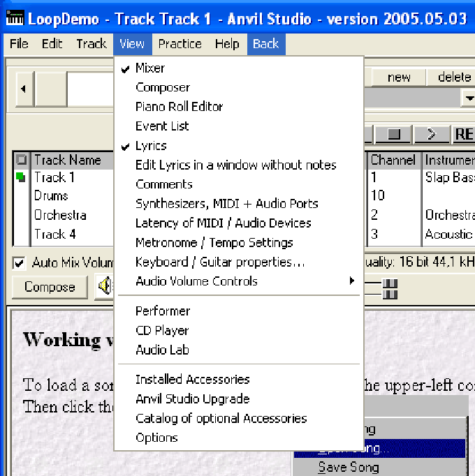
Task: Open Keyboard / Guitar properties
Action: coord(239,262)
